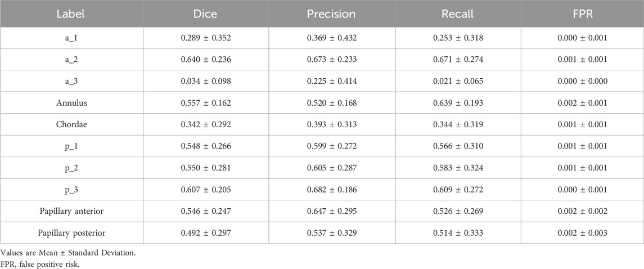Click the a_3 Precision value 0.225 ± 0.414
Image resolution: width=644 pixels, height=269 pixels.
(332, 82)
